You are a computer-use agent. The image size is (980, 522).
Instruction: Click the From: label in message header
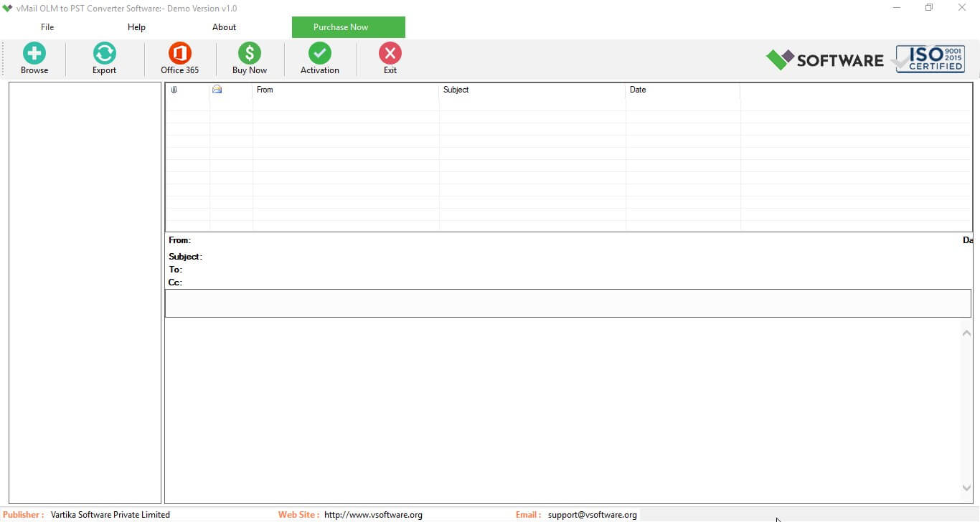point(179,240)
